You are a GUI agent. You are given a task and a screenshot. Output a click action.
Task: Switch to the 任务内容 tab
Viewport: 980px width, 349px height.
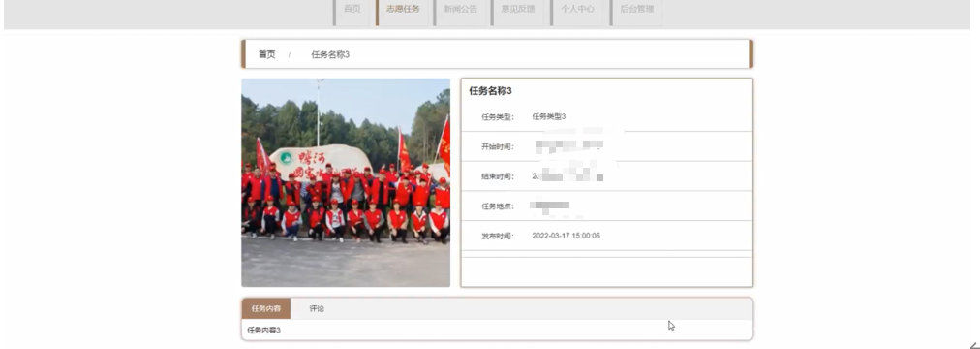pos(266,309)
